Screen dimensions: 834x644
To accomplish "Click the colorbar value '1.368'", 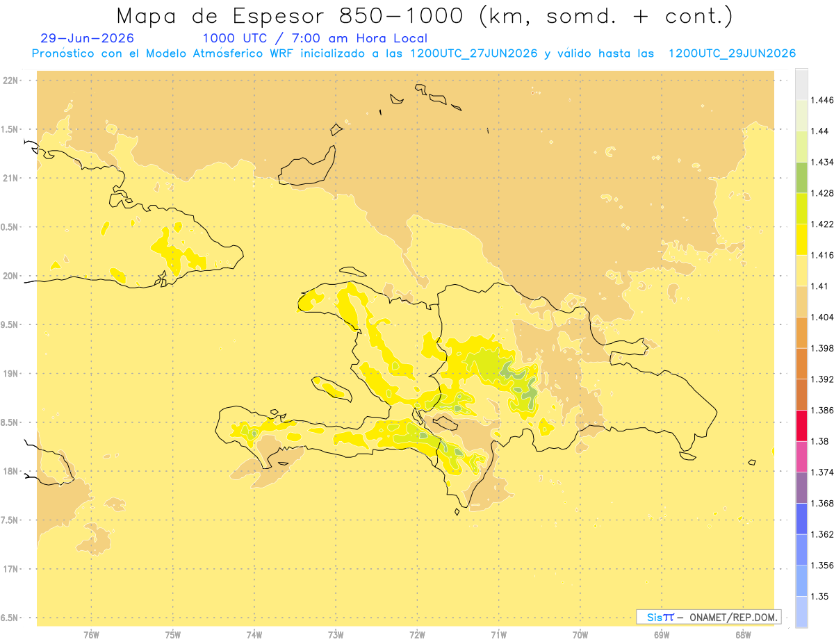I will point(824,503).
